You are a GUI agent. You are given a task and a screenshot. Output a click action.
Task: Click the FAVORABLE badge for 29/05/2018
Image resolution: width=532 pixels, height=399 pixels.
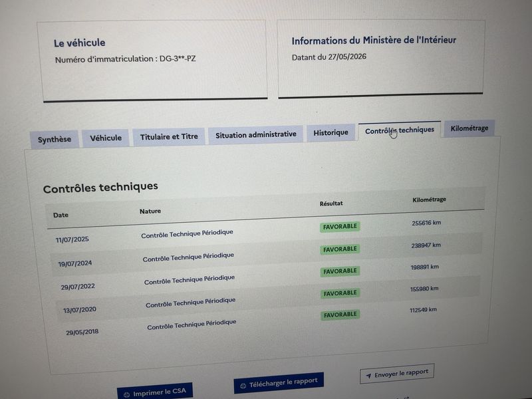tap(340, 315)
